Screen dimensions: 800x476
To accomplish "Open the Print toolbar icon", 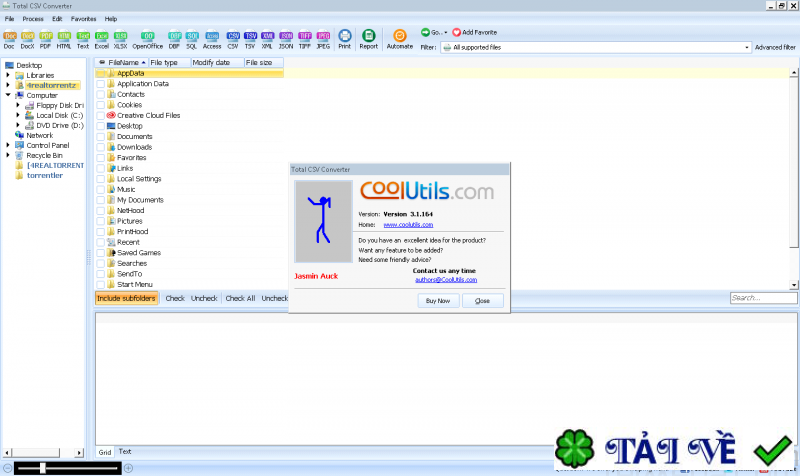I will click(x=345, y=39).
